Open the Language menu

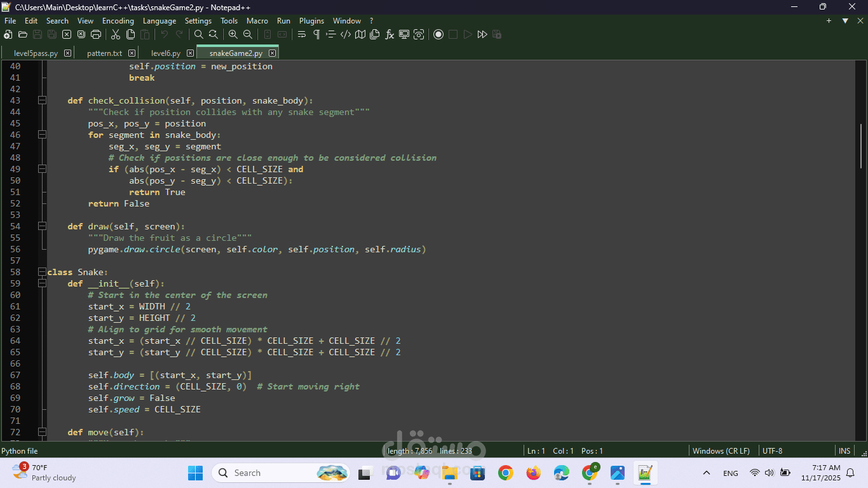pyautogui.click(x=159, y=21)
